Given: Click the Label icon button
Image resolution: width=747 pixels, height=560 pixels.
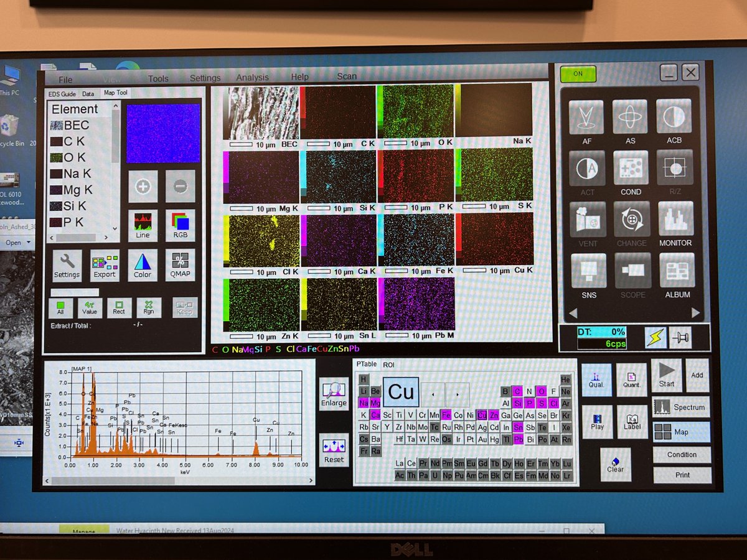Looking at the screenshot, I should click(x=632, y=422).
